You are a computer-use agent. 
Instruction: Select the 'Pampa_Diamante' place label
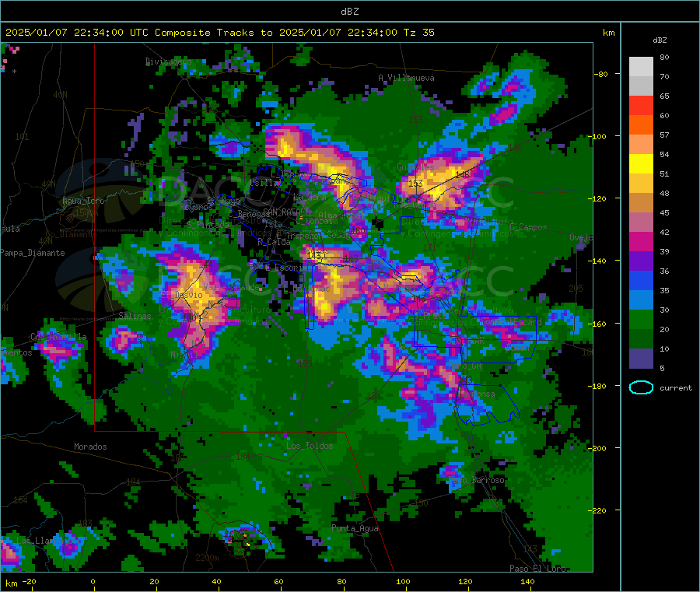33,253
